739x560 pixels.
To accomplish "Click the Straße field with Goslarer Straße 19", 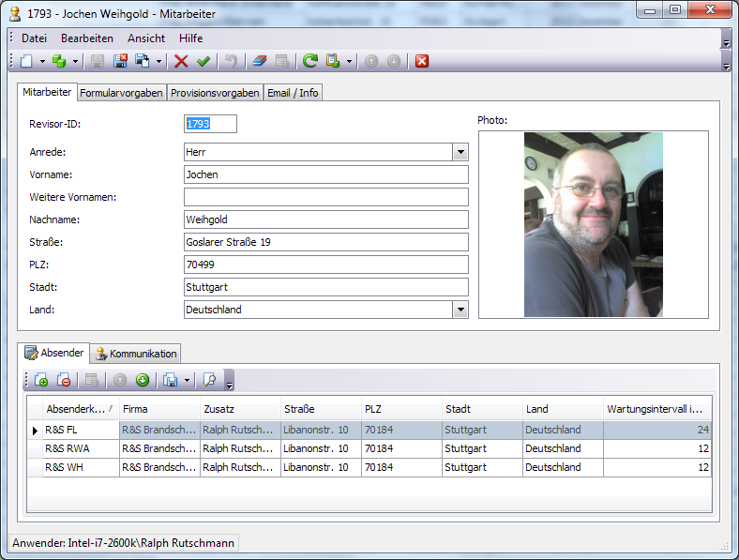I will pos(326,242).
